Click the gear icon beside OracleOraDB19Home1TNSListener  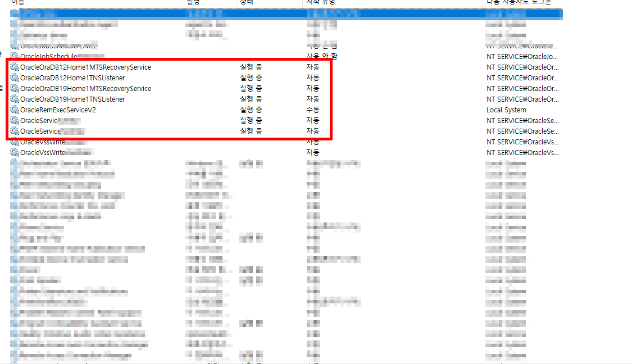(15, 99)
